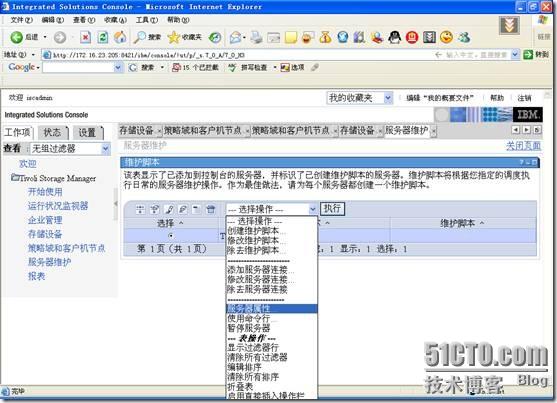Viewport: 557px width, 403px height.
Task: Switch to the 状态 tab
Action: pos(52,133)
